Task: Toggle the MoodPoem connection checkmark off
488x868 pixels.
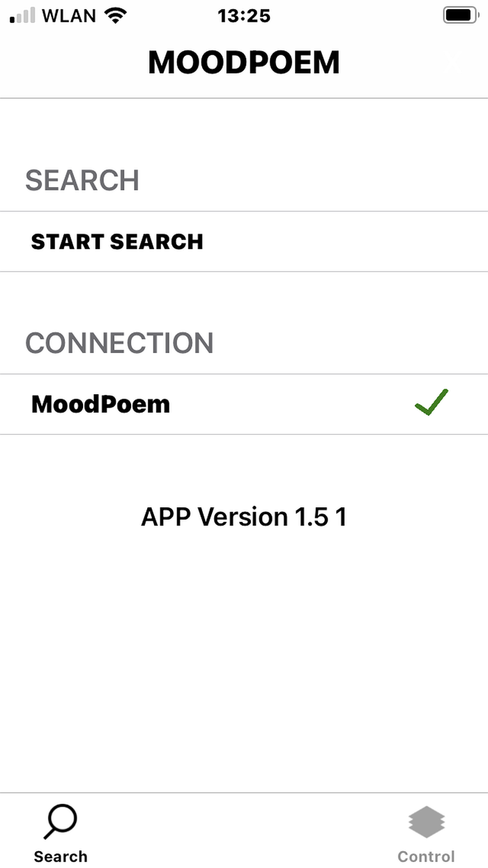Action: click(x=431, y=403)
